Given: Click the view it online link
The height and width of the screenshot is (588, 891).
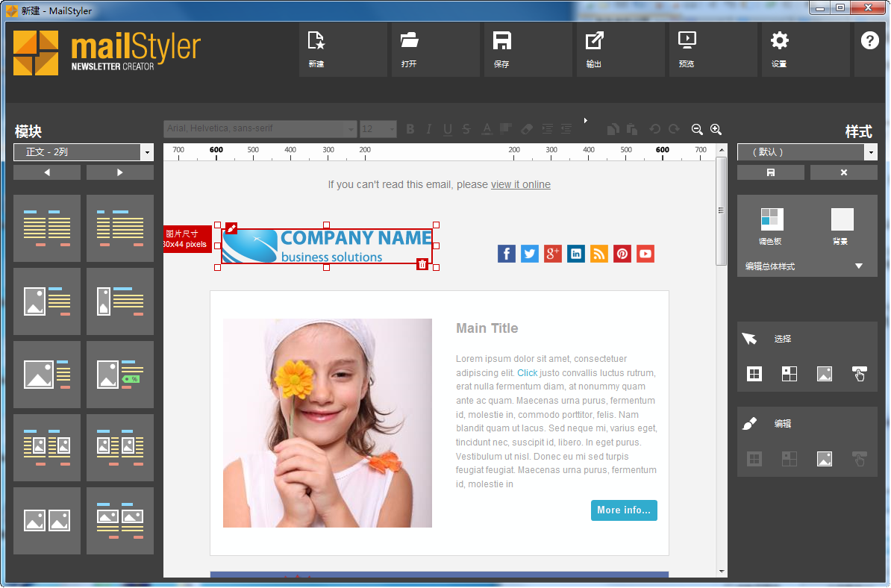Looking at the screenshot, I should (520, 184).
